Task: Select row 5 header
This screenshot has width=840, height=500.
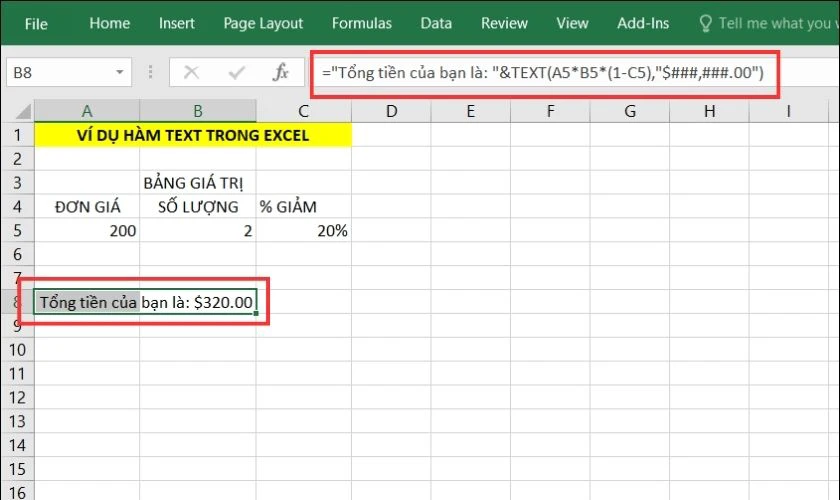Action: click(x=18, y=230)
